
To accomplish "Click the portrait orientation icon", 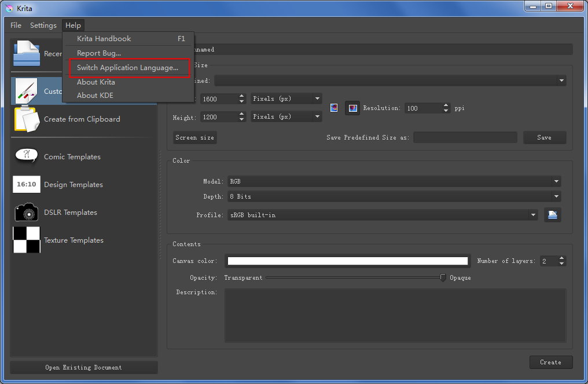I will (x=334, y=108).
